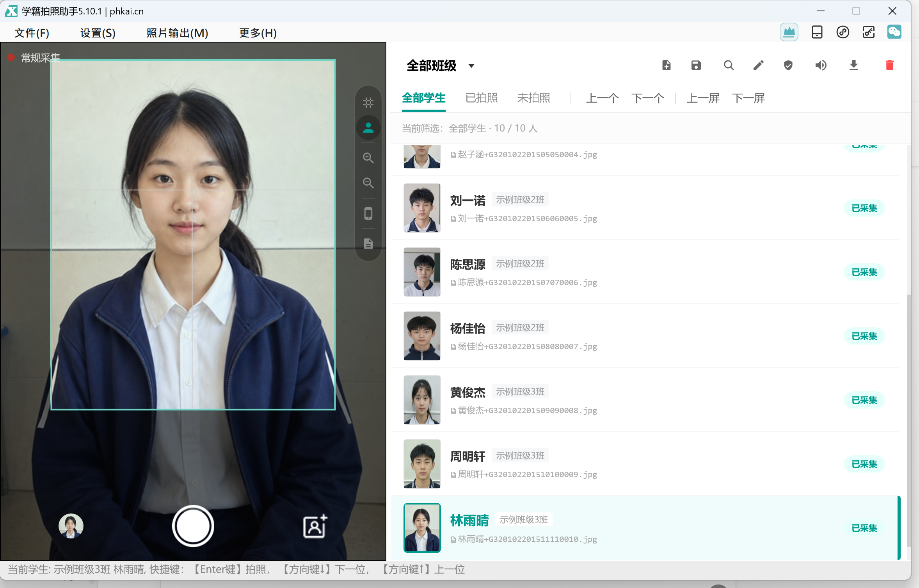This screenshot has height=588, width=919.
Task: Switch to the 未拍照 tab
Action: tap(533, 98)
